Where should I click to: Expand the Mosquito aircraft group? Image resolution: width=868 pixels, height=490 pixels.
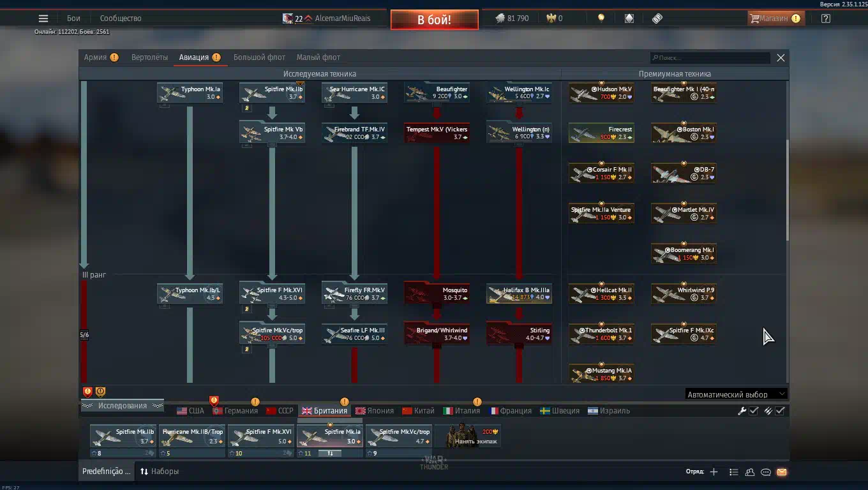[x=437, y=293]
